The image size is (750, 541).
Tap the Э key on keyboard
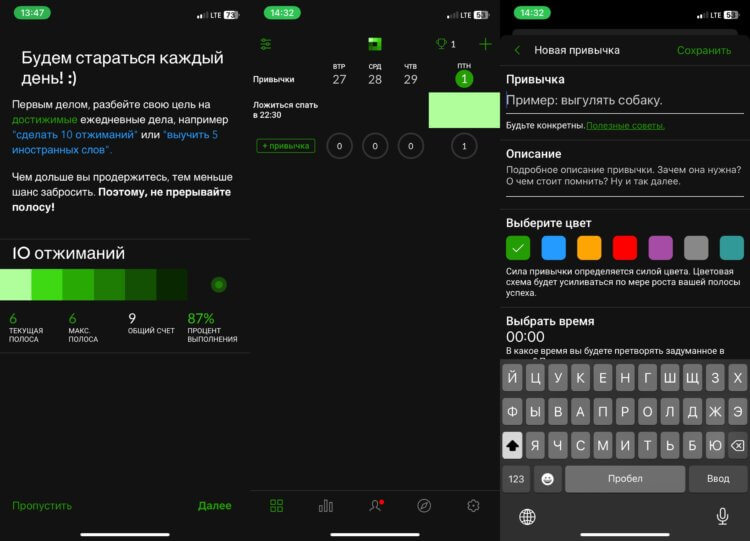coord(738,411)
